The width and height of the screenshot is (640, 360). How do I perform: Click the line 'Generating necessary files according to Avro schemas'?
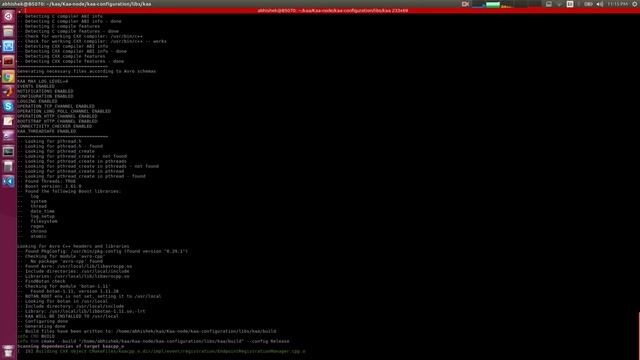tap(87, 71)
